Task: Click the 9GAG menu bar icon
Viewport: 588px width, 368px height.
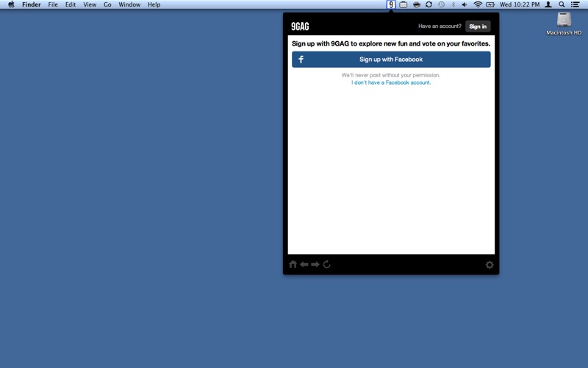Action: (391, 4)
